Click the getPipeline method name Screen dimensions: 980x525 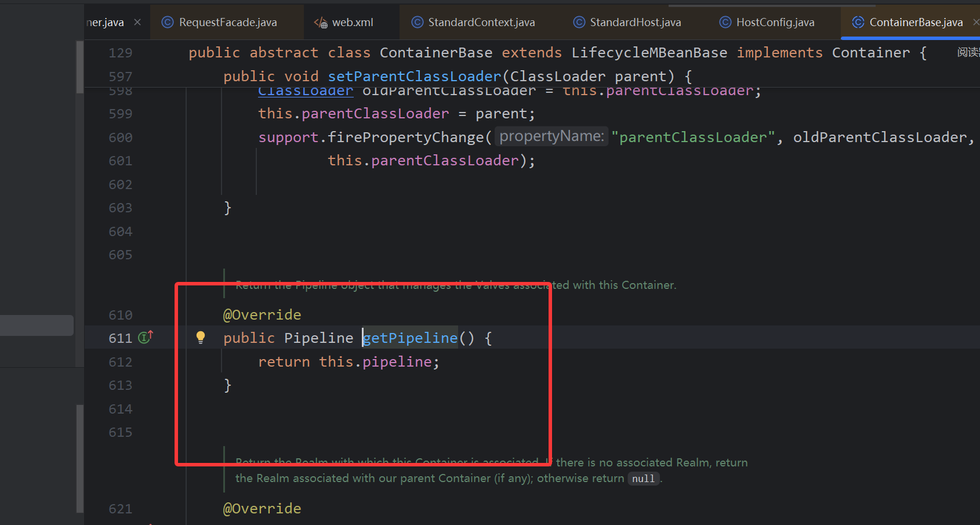coord(411,338)
